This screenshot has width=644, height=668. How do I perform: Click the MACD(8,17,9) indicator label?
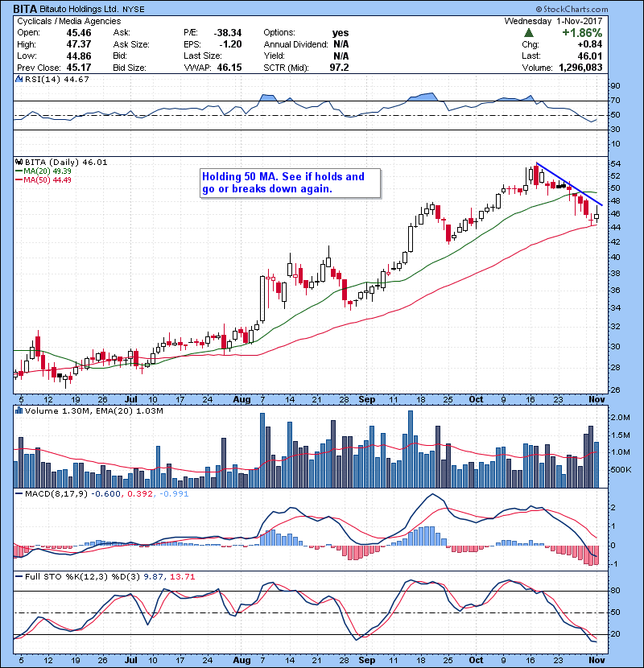[56, 494]
